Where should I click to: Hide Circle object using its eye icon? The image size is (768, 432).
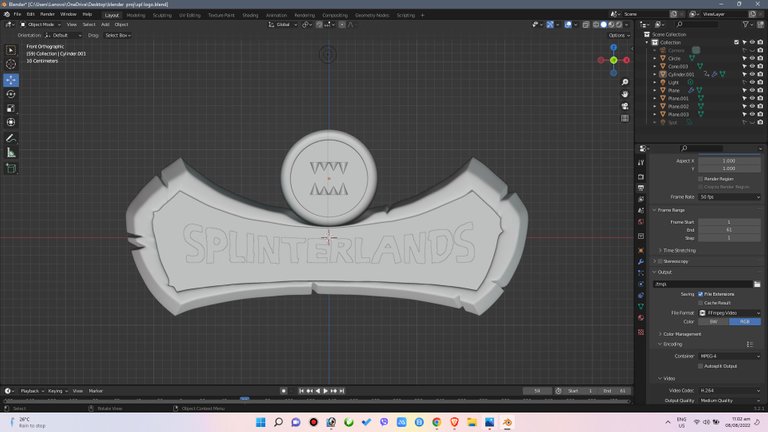click(752, 58)
